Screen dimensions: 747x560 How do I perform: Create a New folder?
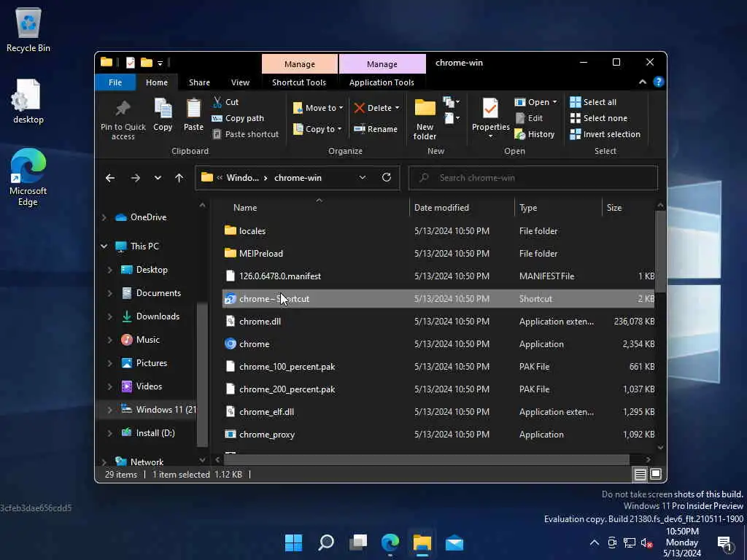click(425, 119)
